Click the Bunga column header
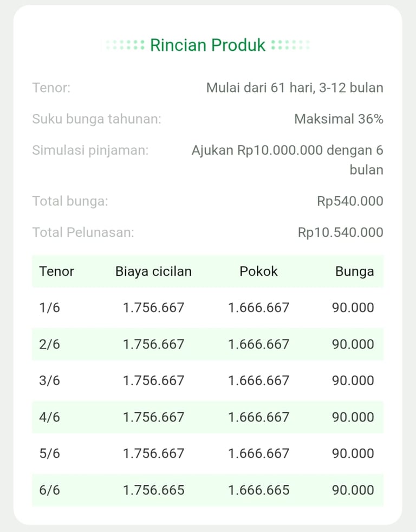The width and height of the screenshot is (416, 532). pos(354,271)
